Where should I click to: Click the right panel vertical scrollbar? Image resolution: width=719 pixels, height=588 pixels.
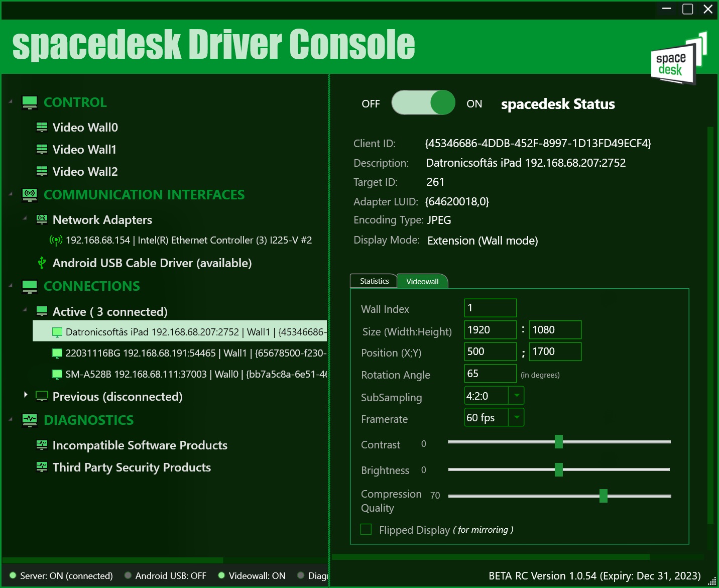point(710,325)
